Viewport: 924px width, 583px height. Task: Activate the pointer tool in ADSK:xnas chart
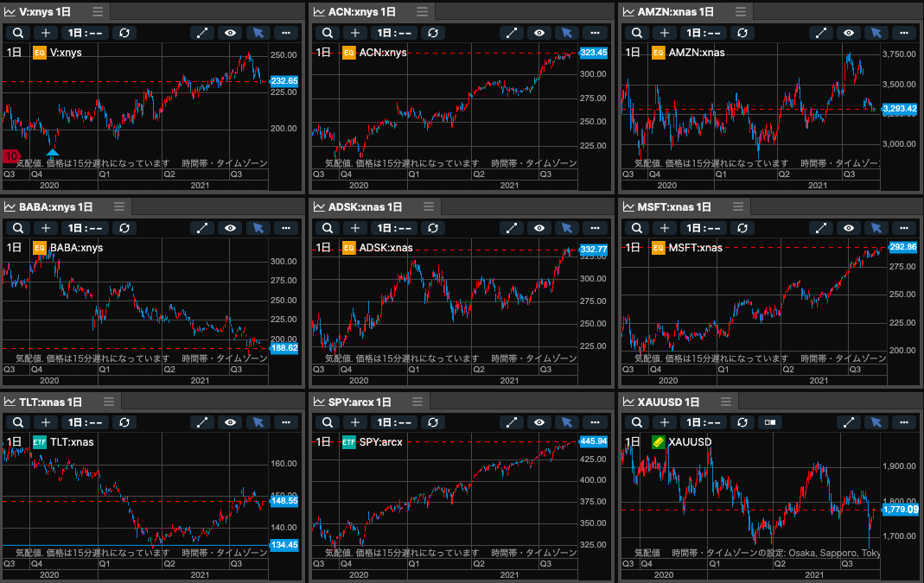(567, 228)
